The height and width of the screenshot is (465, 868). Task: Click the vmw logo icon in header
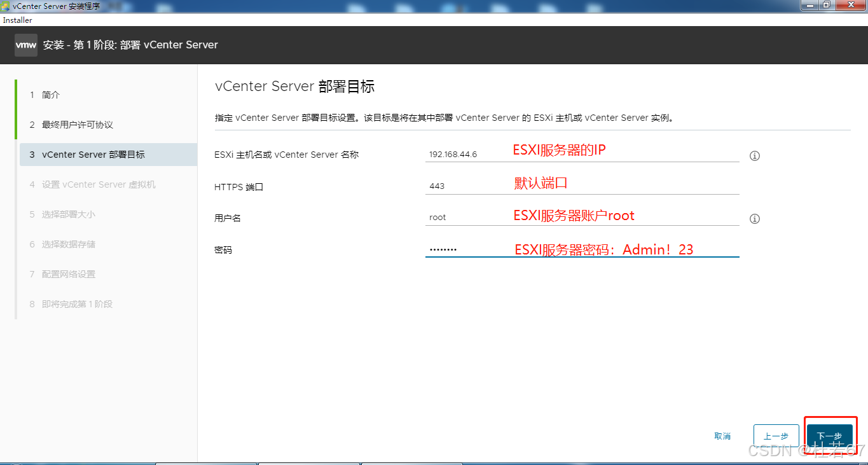(x=26, y=45)
